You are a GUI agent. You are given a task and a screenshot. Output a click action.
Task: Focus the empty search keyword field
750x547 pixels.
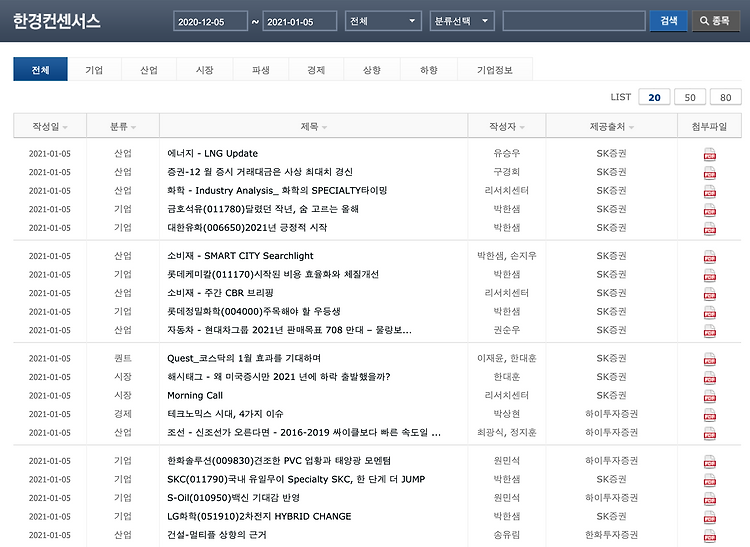coord(574,21)
